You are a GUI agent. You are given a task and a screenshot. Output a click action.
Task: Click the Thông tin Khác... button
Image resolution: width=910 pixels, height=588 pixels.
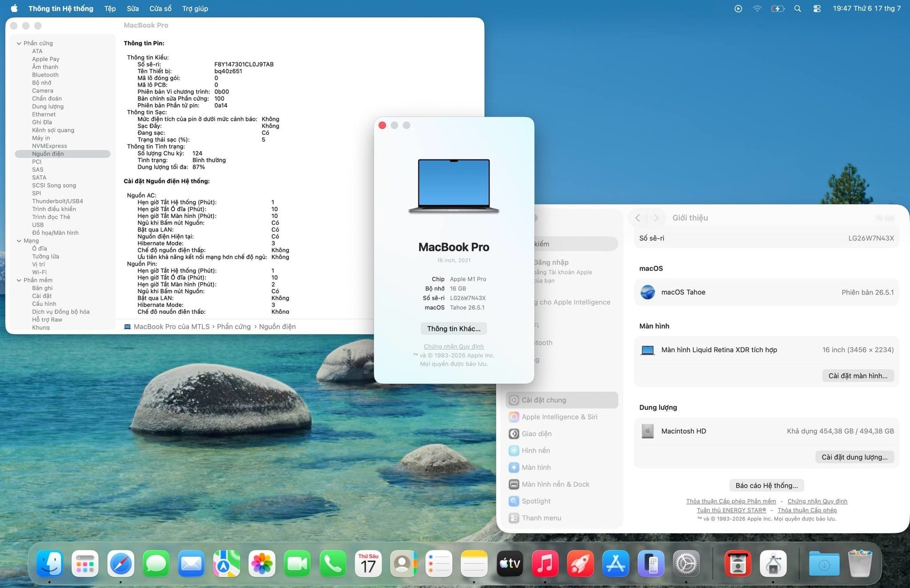[x=454, y=328]
